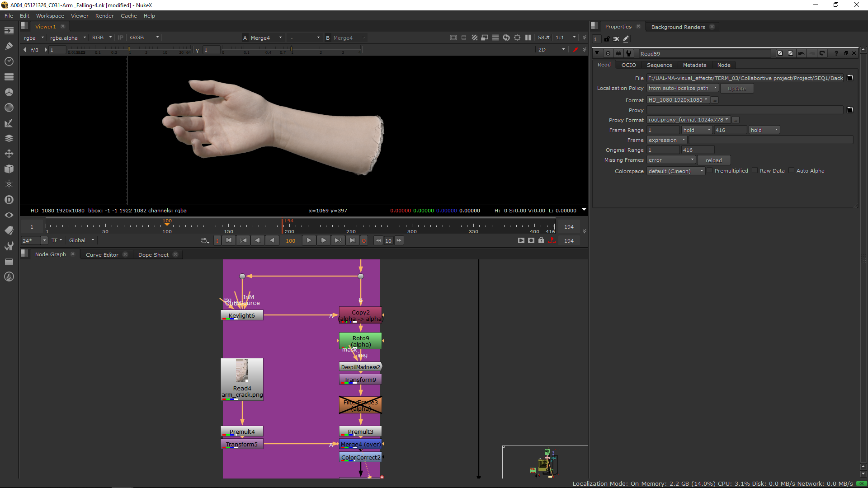The width and height of the screenshot is (868, 488).
Task: Click the properties panel lock icon
Action: click(x=607, y=39)
